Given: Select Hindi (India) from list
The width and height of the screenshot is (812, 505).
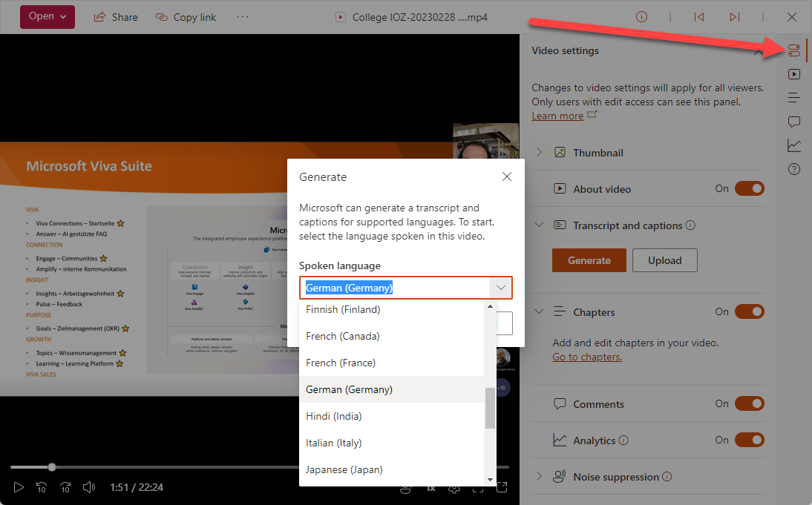Looking at the screenshot, I should pyautogui.click(x=391, y=416).
